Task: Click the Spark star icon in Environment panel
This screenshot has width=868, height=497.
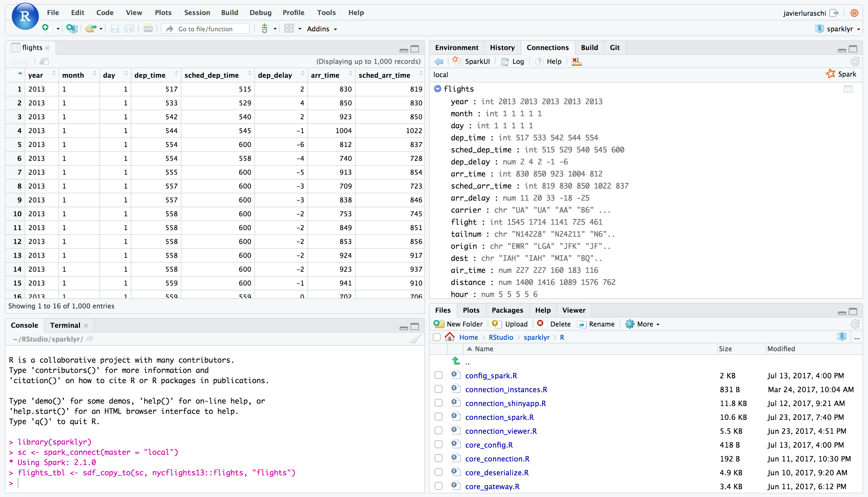Action: tap(830, 74)
